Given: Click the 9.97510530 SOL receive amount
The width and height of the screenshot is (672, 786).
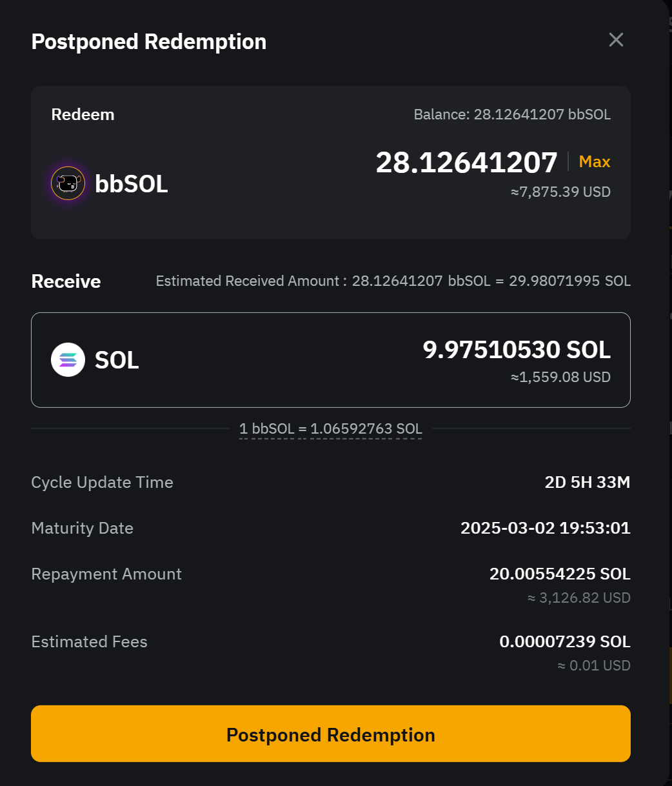Looking at the screenshot, I should [x=517, y=350].
